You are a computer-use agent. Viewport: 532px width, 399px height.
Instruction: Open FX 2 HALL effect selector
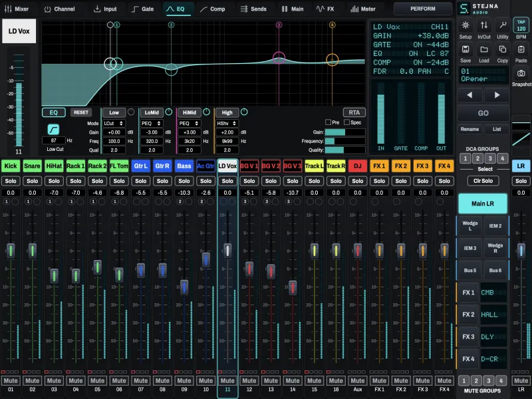[x=493, y=315]
